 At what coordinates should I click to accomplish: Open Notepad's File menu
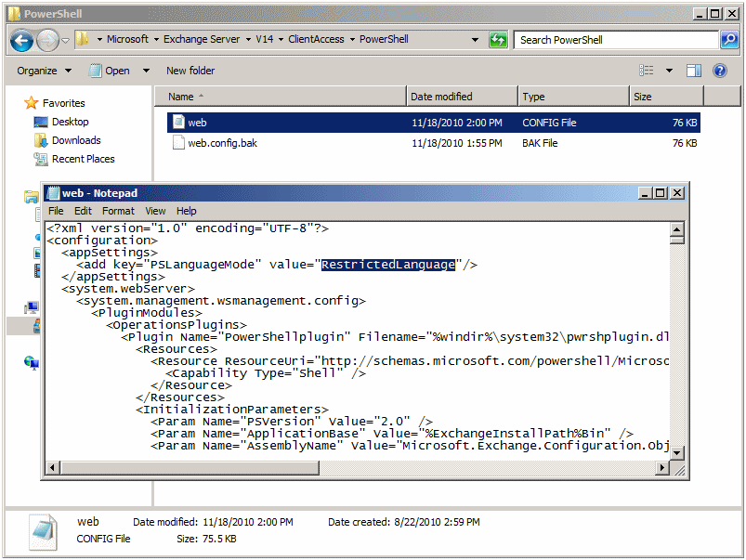tap(56, 211)
